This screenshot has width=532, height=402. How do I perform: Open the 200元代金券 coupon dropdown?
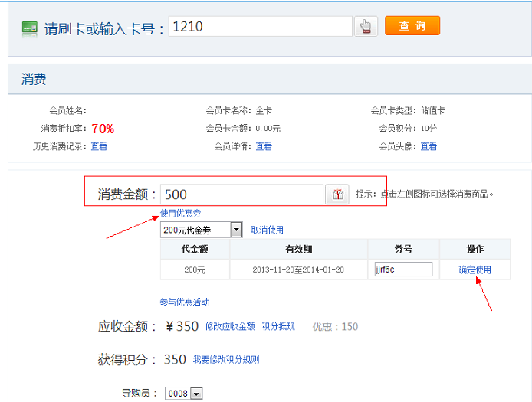click(x=236, y=230)
